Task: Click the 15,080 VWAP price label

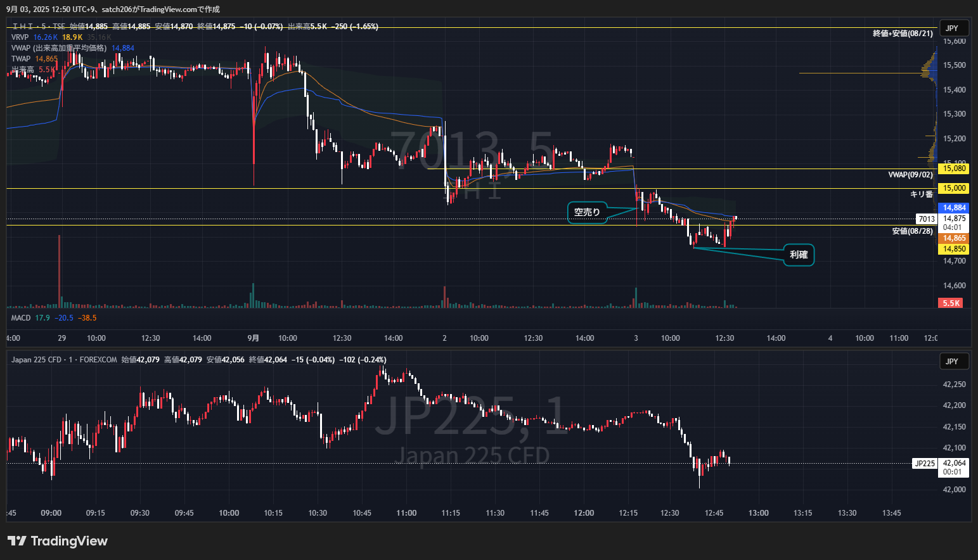Action: click(x=955, y=169)
